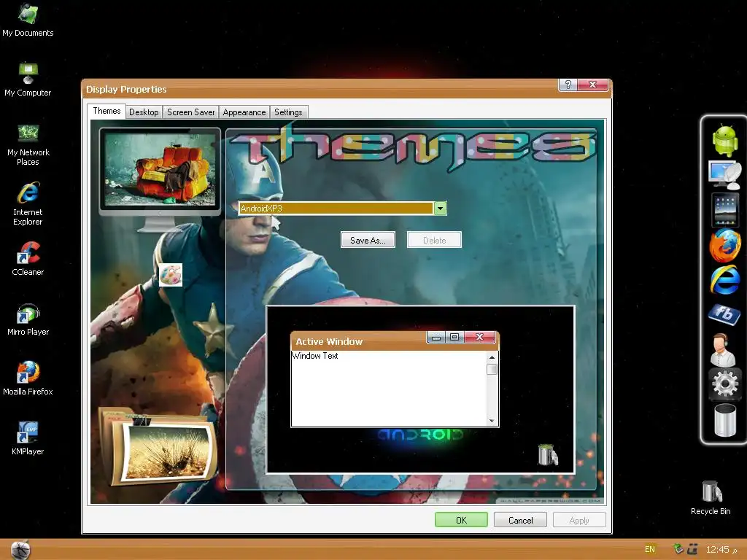
Task: Click the Display Properties title bar text
Action: [x=126, y=89]
